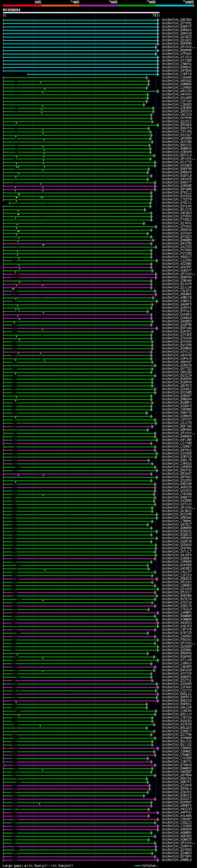
Task: Click label UniRef100_A5UMD0
Action: (x=176, y=294)
